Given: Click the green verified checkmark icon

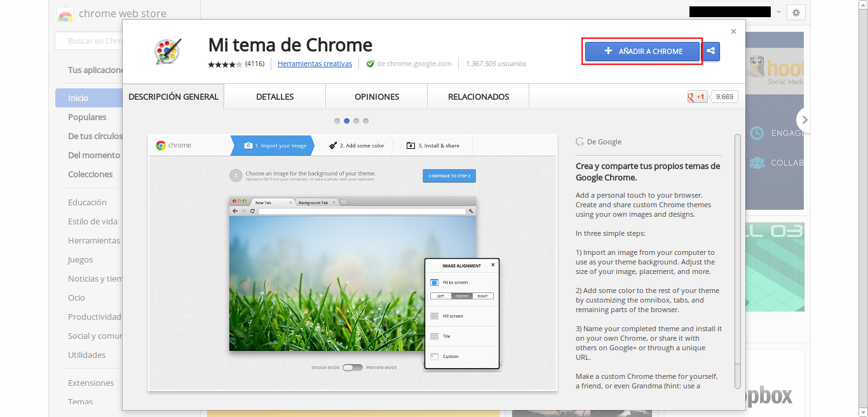Looking at the screenshot, I should pos(370,64).
